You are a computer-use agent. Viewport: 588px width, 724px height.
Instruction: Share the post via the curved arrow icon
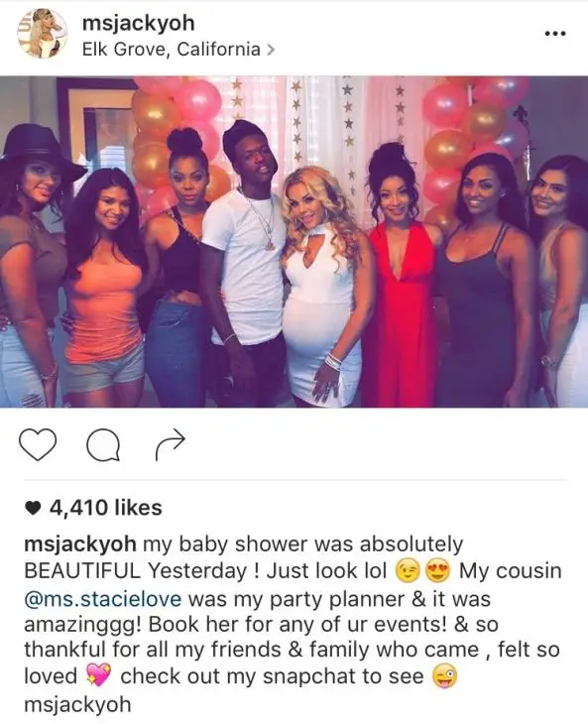tap(171, 445)
